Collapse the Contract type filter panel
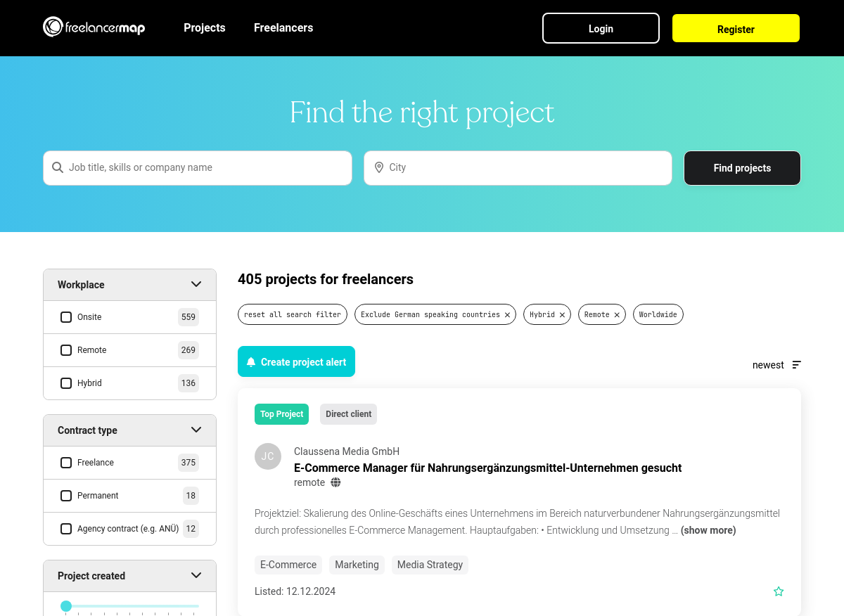This screenshot has width=844, height=616. click(x=196, y=430)
